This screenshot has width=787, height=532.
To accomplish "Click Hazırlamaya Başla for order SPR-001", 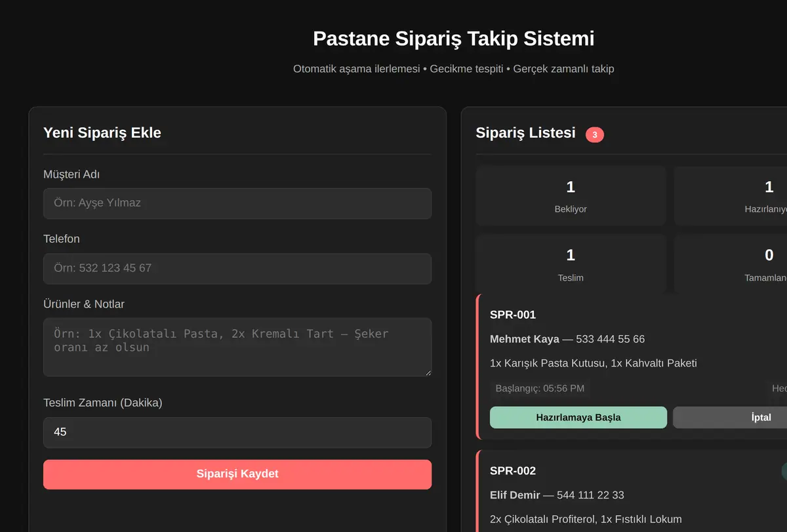I will [578, 417].
